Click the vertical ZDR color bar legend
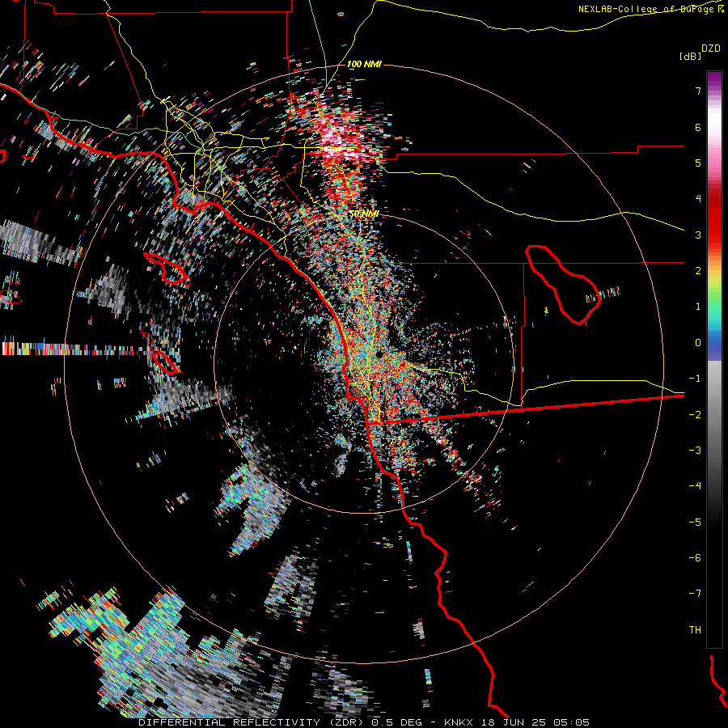 point(714,359)
